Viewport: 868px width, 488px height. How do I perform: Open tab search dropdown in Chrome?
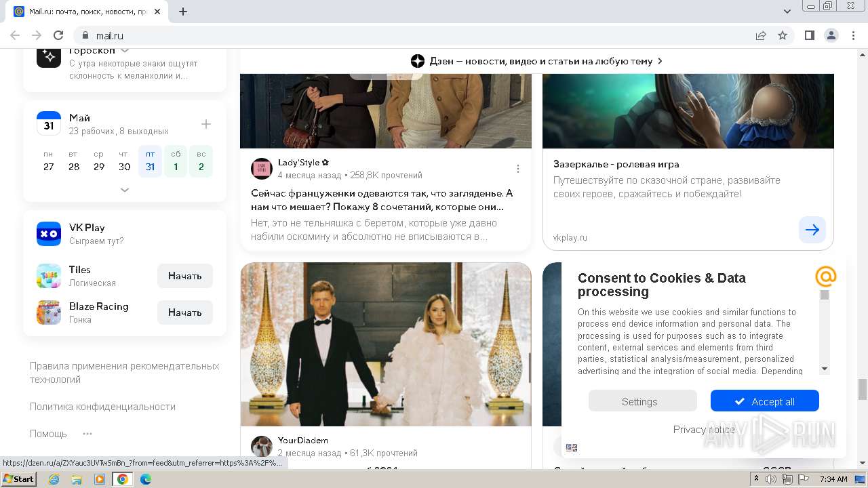tap(787, 12)
